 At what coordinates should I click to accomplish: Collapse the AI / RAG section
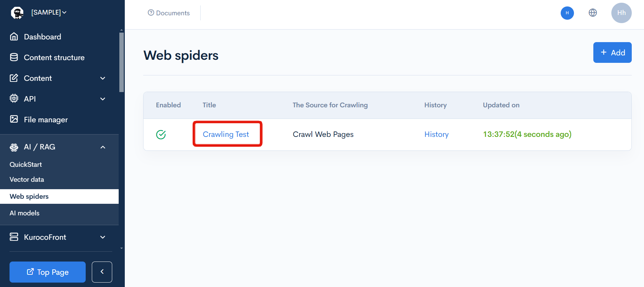103,147
